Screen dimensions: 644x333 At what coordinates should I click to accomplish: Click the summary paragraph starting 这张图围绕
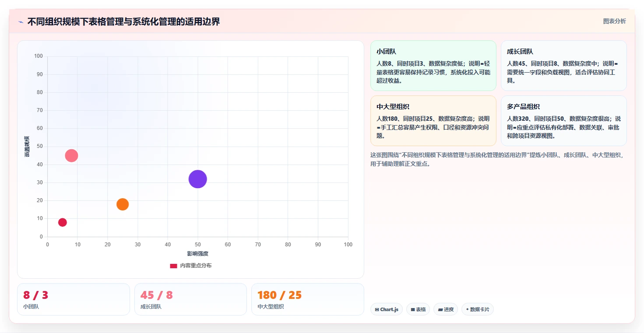(x=498, y=159)
